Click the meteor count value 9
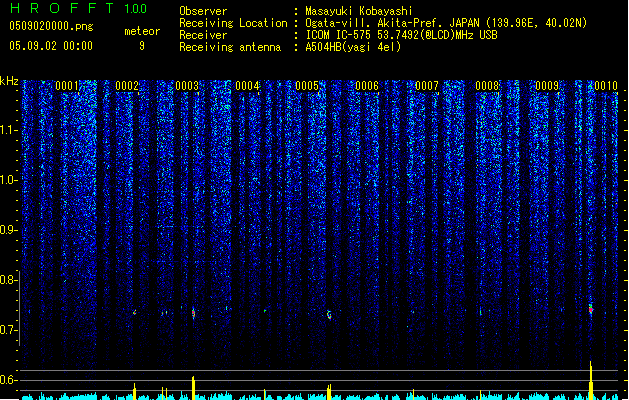This screenshot has width=629, height=400. (x=142, y=46)
